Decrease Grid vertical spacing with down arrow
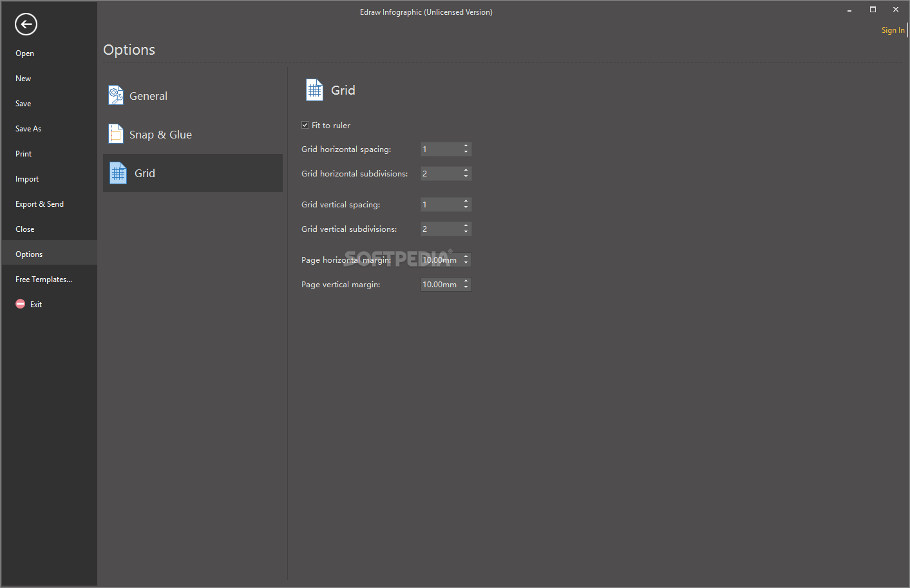This screenshot has height=588, width=910. point(466,207)
